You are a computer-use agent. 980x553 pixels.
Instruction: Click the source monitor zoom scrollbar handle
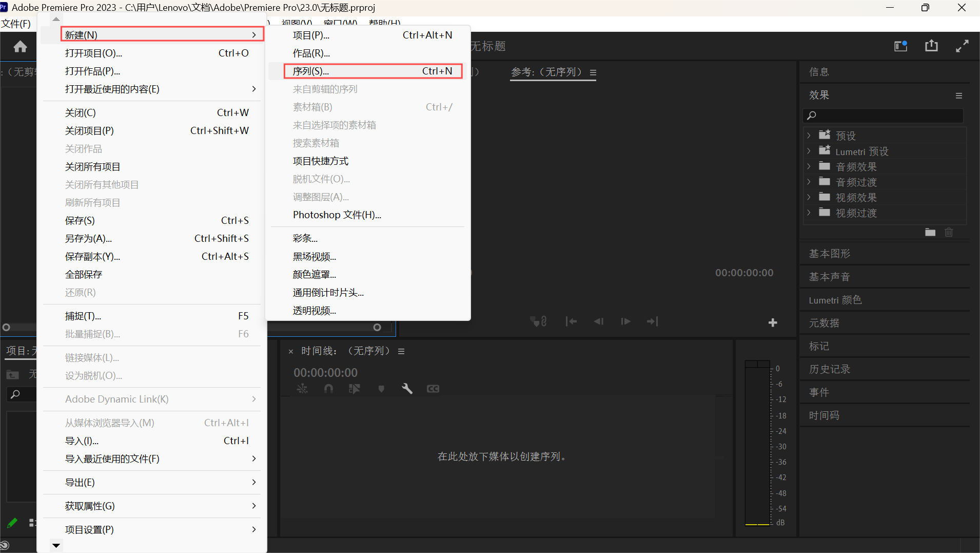point(377,327)
